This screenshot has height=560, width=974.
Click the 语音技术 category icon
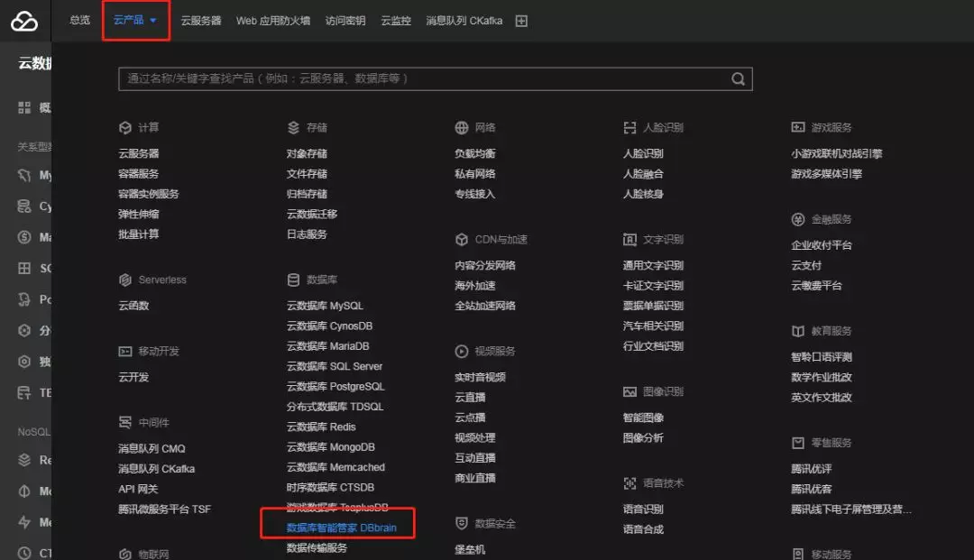(629, 483)
